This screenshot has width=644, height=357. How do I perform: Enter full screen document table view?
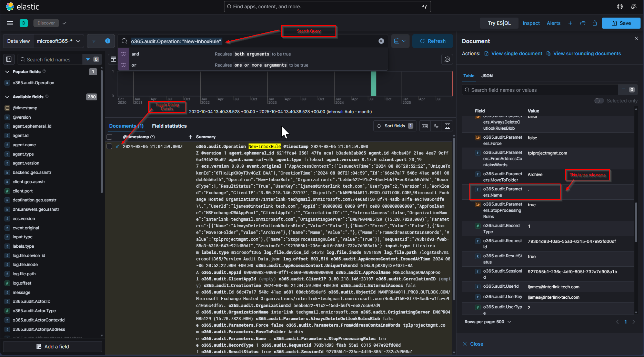pyautogui.click(x=447, y=126)
